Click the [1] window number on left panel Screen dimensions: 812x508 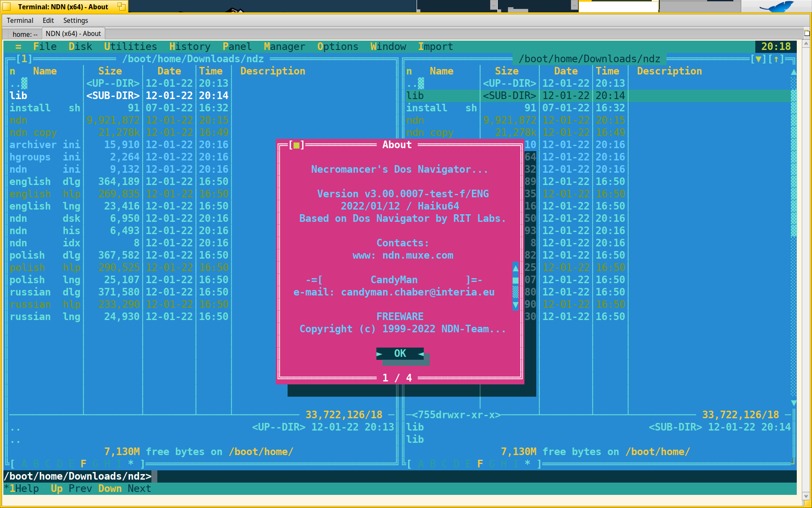tap(24, 59)
